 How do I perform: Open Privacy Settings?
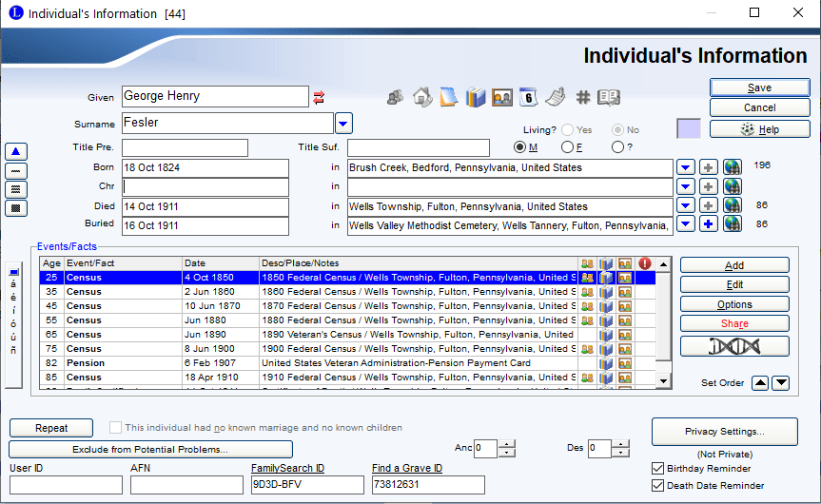[727, 432]
